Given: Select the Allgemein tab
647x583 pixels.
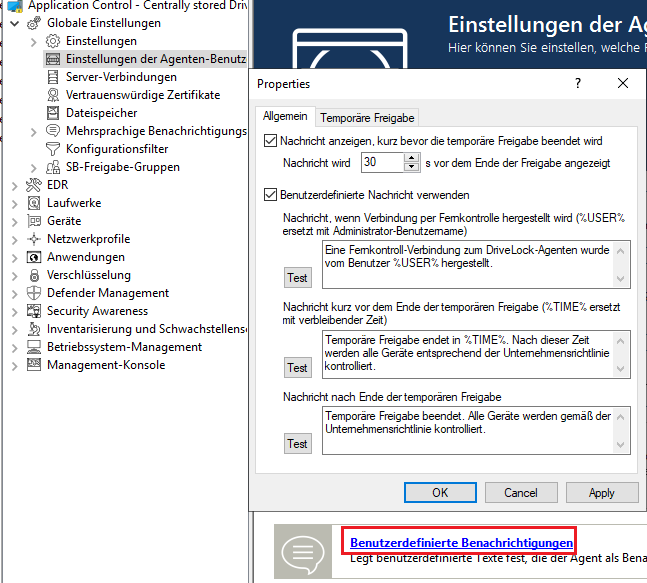Looking at the screenshot, I should 285,116.
